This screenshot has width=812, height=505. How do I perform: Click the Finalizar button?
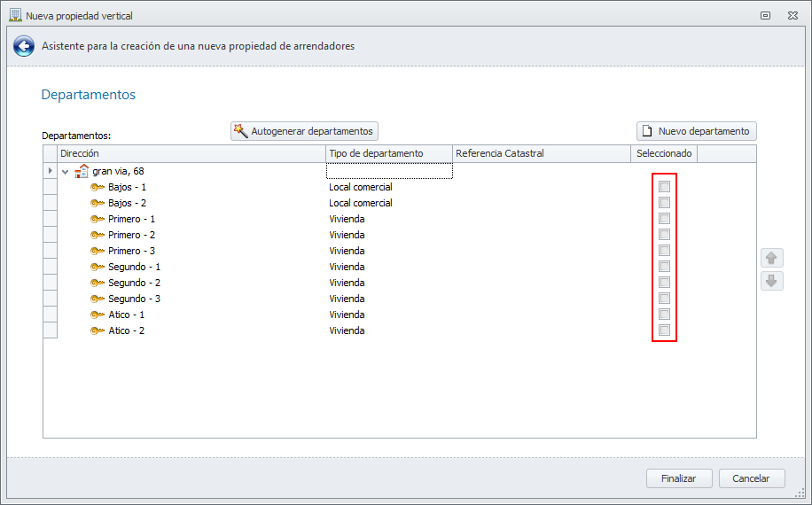click(679, 478)
